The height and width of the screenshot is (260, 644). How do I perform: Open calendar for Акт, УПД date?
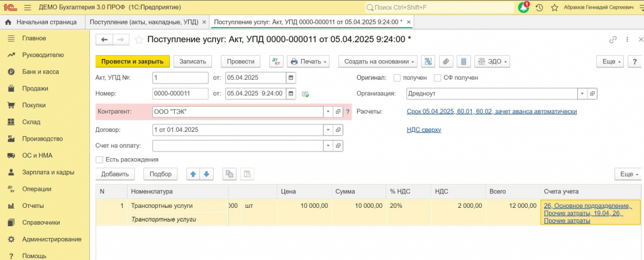coord(291,77)
